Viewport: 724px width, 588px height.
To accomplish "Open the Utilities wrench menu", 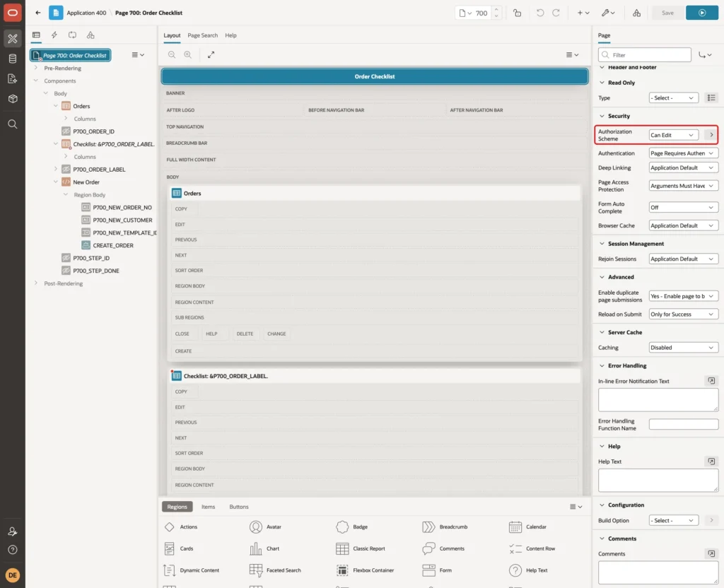I will [x=608, y=13].
